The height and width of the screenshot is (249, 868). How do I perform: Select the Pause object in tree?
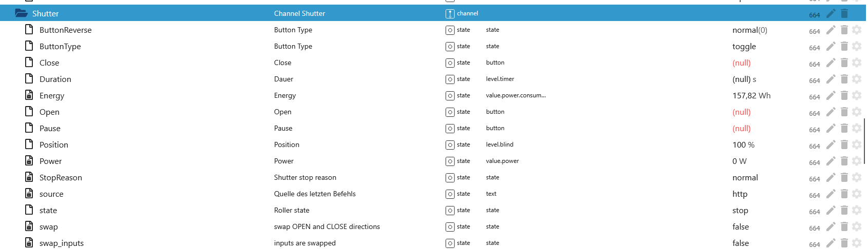tap(50, 129)
